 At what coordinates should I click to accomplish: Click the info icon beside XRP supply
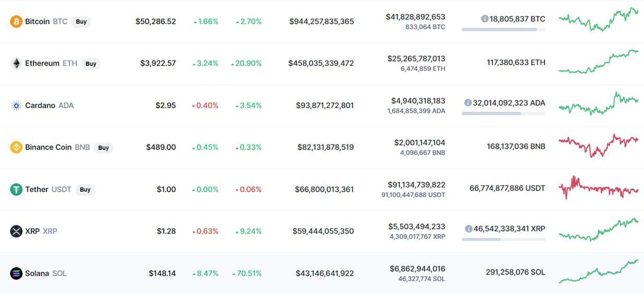click(469, 229)
